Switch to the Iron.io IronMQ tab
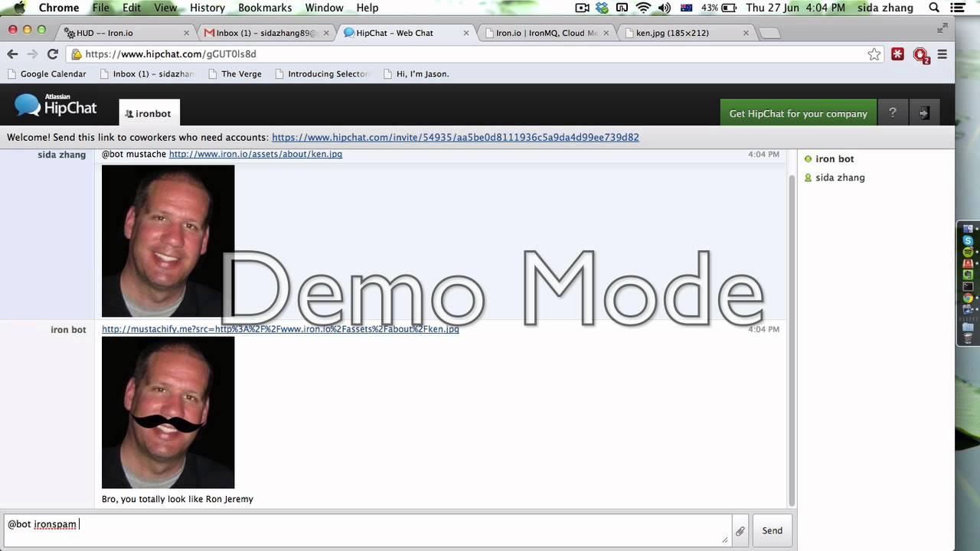 [546, 33]
